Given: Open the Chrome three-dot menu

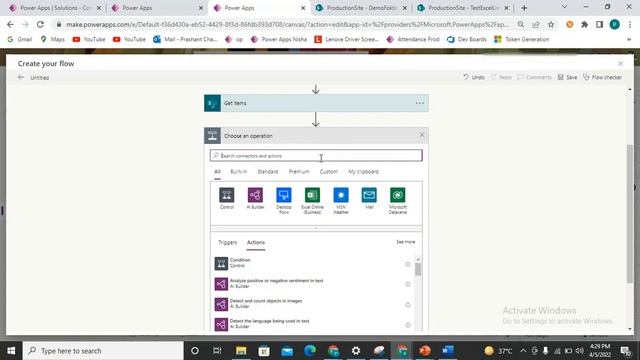Looking at the screenshot, I should pos(629,24).
